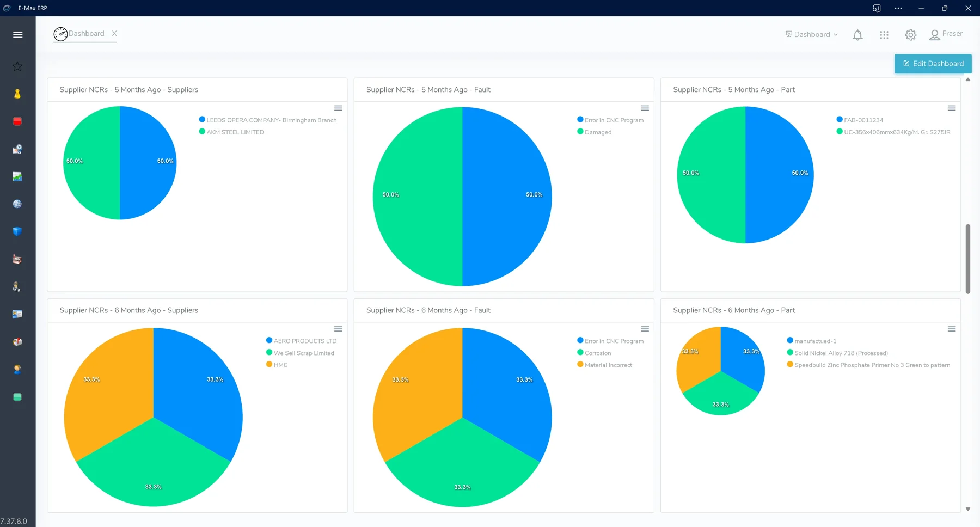
Task: Open chart menu for 5 Months Ago Fault
Action: point(645,108)
